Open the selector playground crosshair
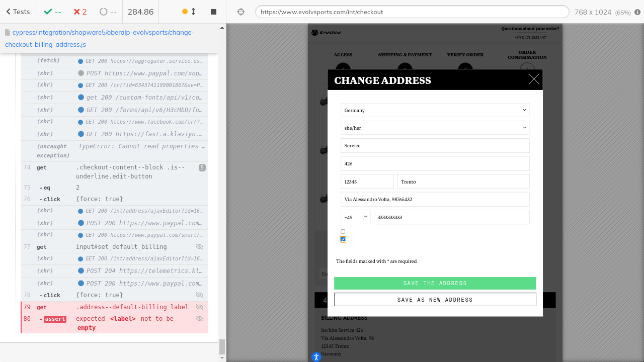 click(x=241, y=12)
